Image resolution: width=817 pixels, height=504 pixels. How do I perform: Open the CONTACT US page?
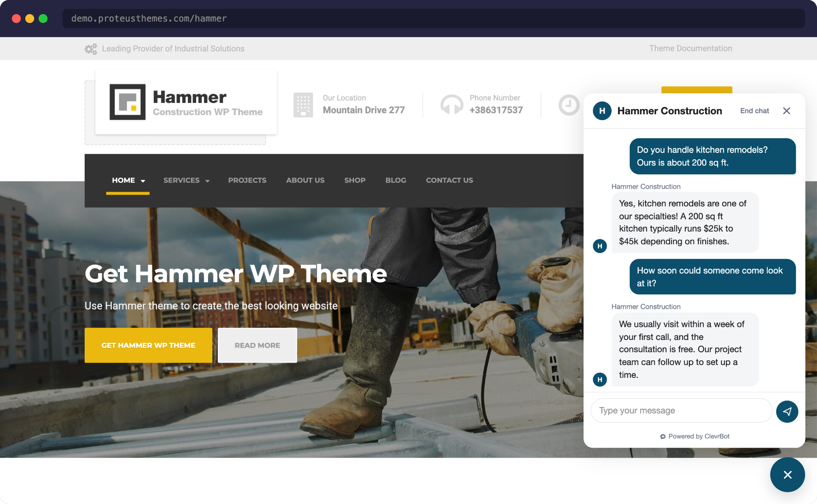[x=449, y=180]
